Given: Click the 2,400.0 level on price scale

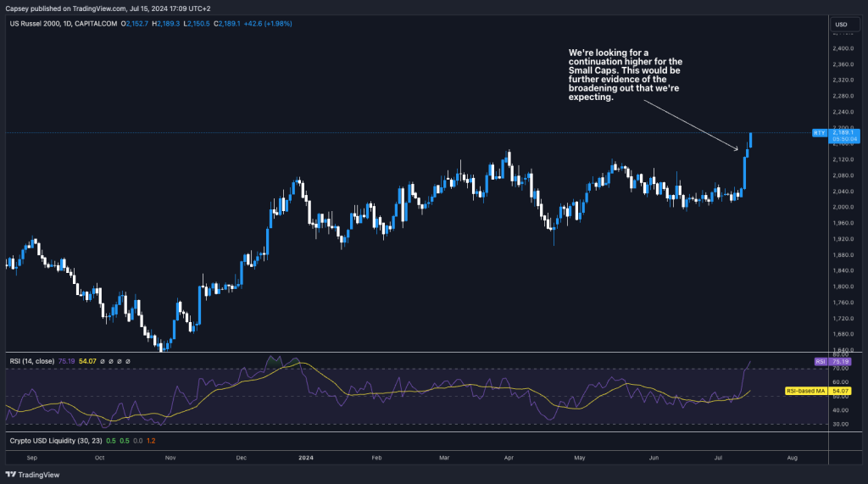Looking at the screenshot, I should pos(843,48).
